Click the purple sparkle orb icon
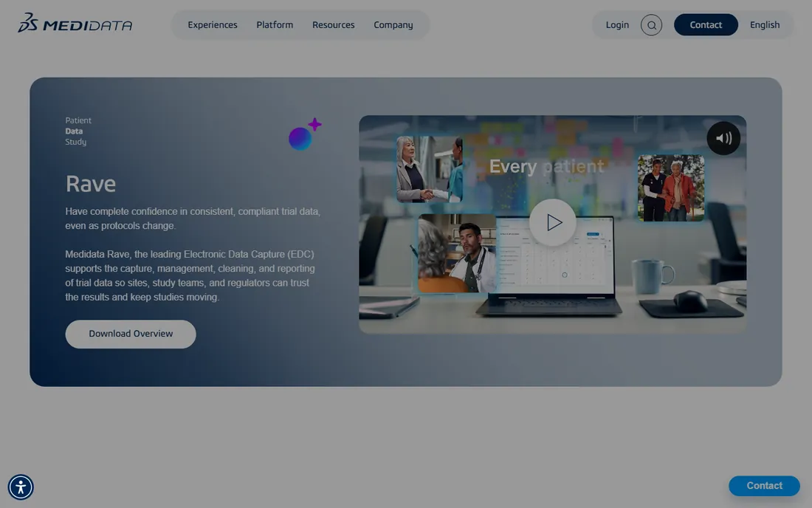This screenshot has width=812, height=508. [x=304, y=134]
